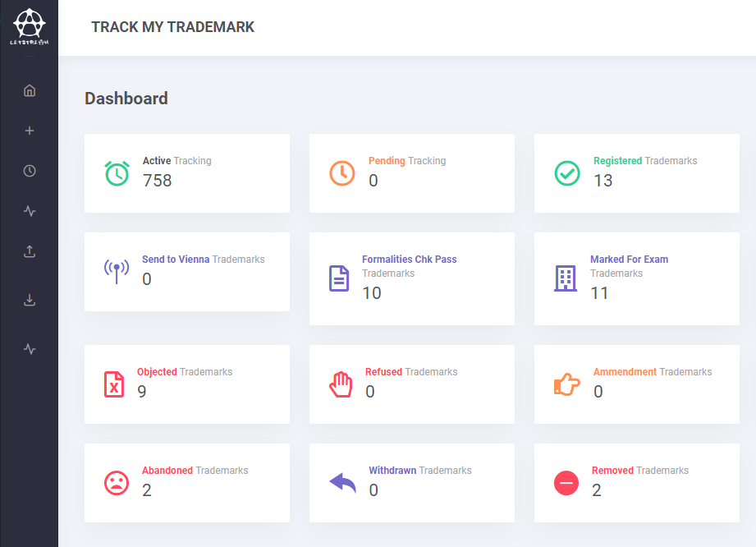
Task: Select the Formalities Chk Pass label
Action: point(410,259)
